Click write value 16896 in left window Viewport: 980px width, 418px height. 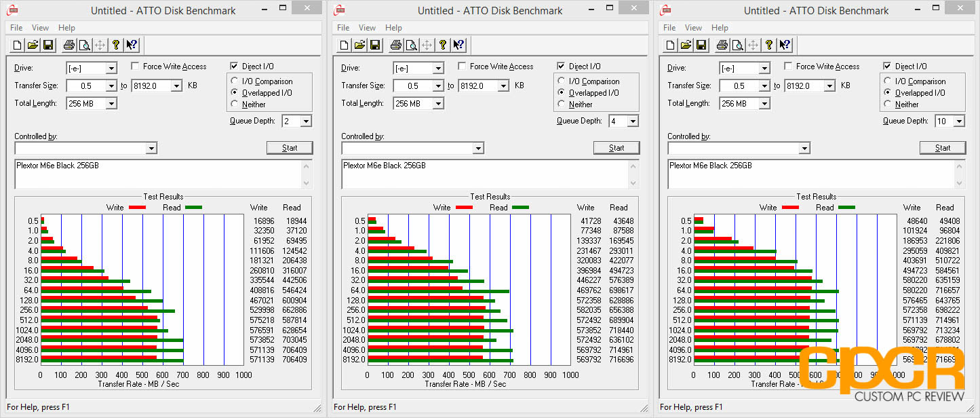coord(264,221)
